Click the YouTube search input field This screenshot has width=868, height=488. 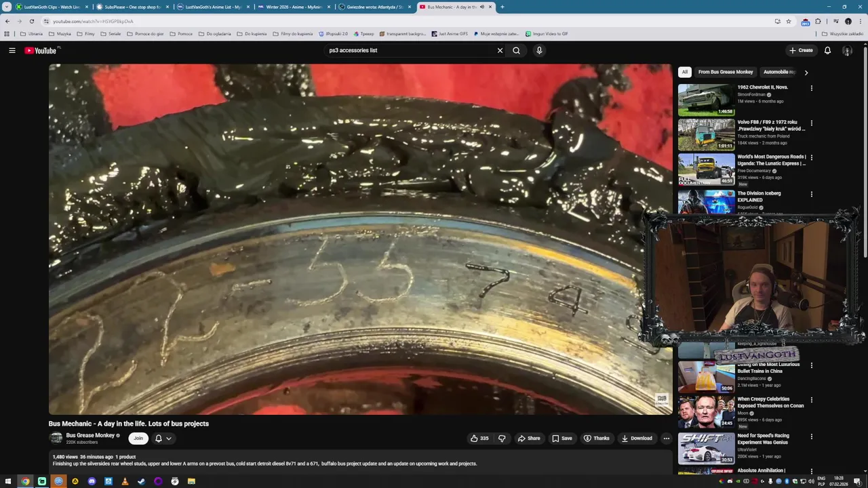[410, 50]
